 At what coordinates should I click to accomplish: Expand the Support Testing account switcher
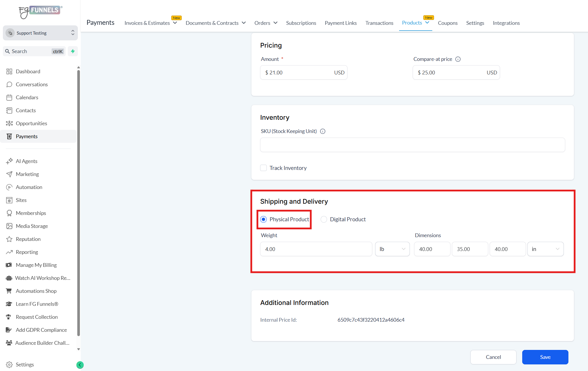click(x=40, y=33)
